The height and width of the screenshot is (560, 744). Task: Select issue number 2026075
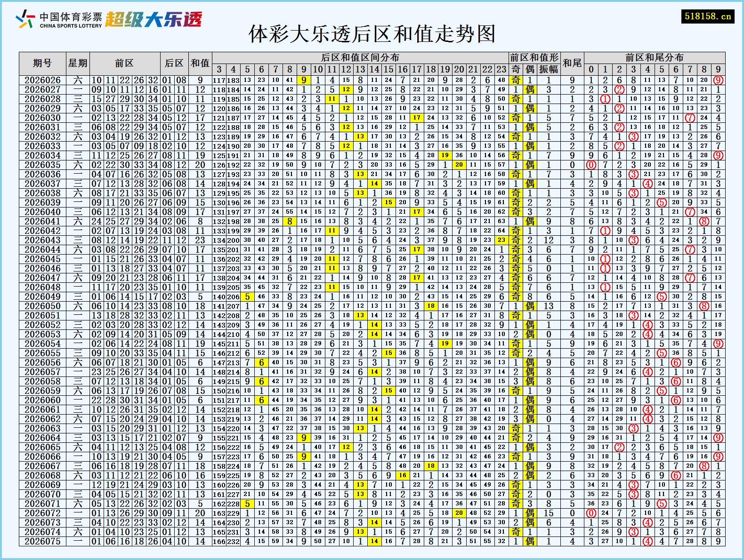[x=42, y=541]
